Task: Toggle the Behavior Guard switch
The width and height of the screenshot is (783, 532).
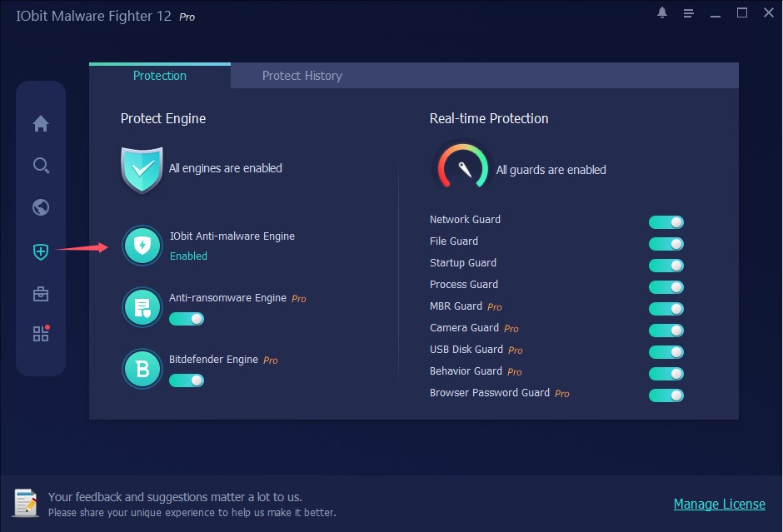Action: (666, 374)
